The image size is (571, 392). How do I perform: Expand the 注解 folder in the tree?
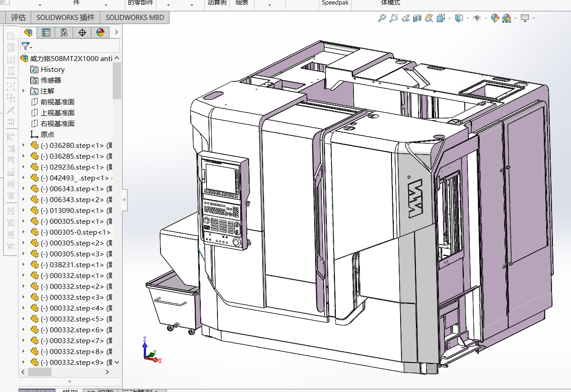(24, 91)
